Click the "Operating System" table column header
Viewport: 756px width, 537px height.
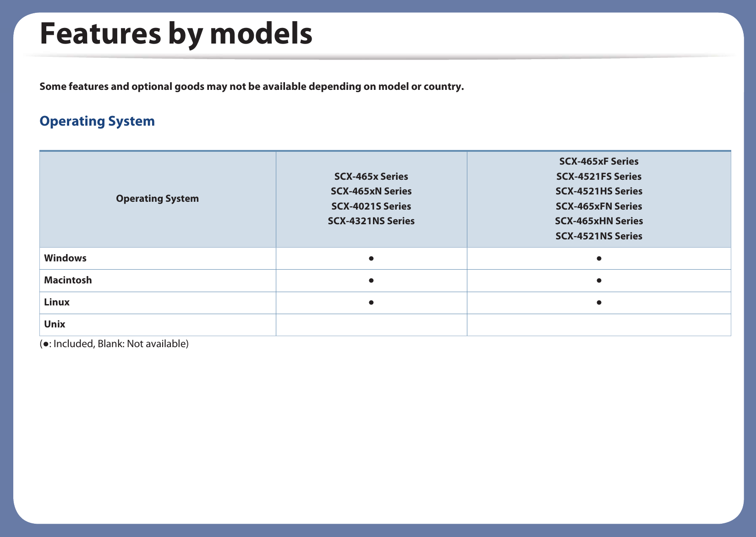[x=157, y=199]
